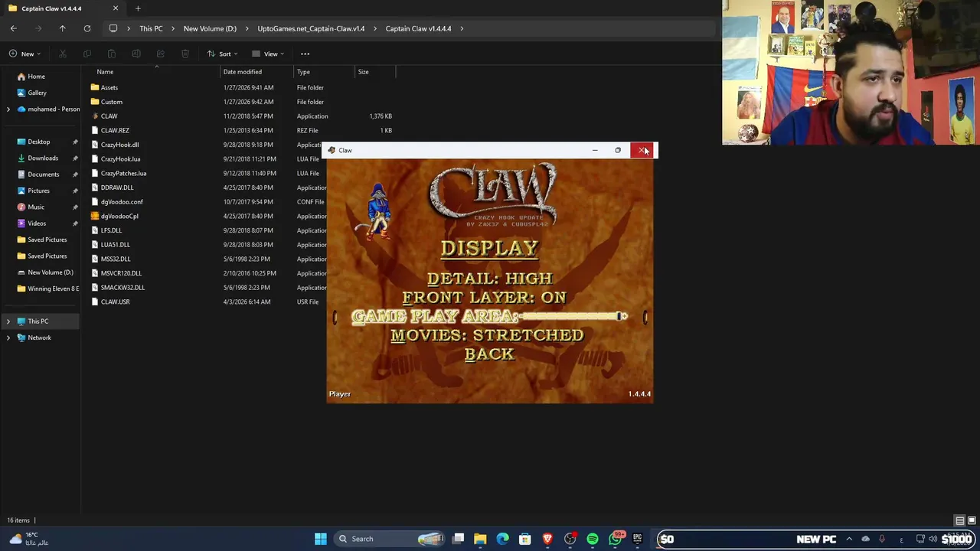
Task: Sort files by Date modified column
Action: 243,72
